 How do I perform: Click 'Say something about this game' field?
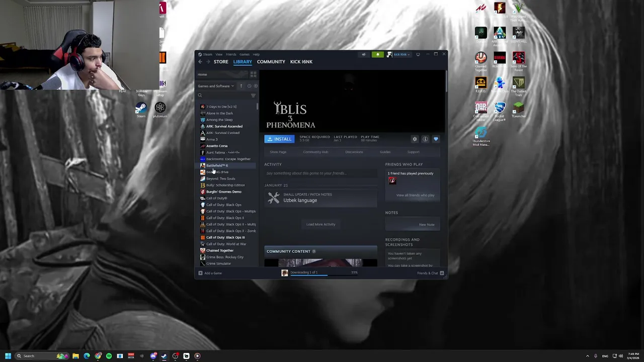(x=321, y=173)
